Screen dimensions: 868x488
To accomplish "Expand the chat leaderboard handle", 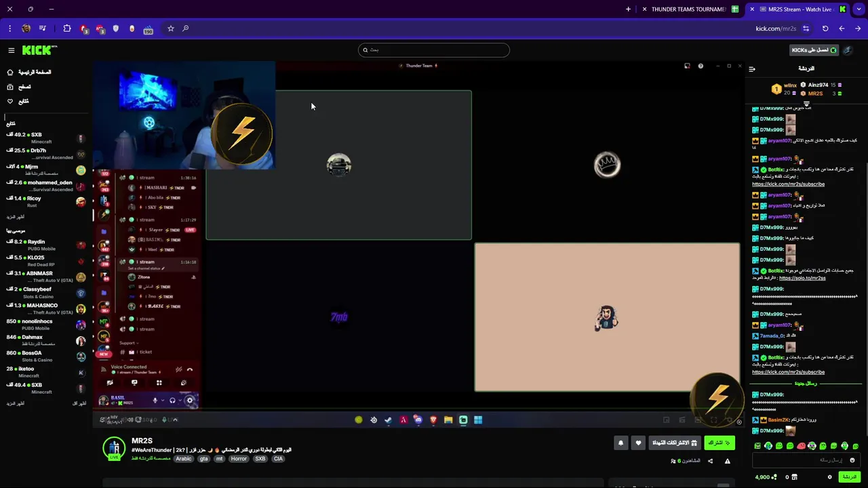I will [x=806, y=104].
